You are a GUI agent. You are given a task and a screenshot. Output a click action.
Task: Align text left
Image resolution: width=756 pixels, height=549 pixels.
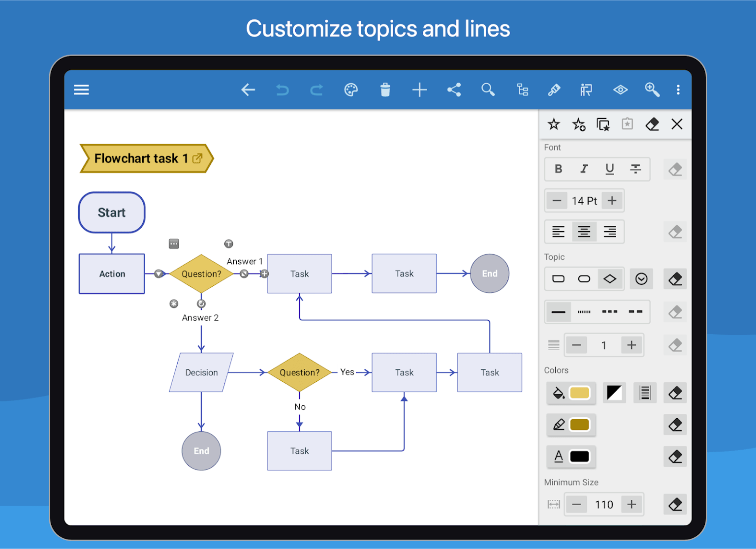pos(558,231)
